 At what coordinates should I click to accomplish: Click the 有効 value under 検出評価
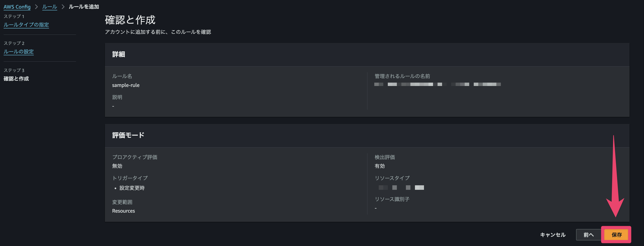(x=379, y=166)
